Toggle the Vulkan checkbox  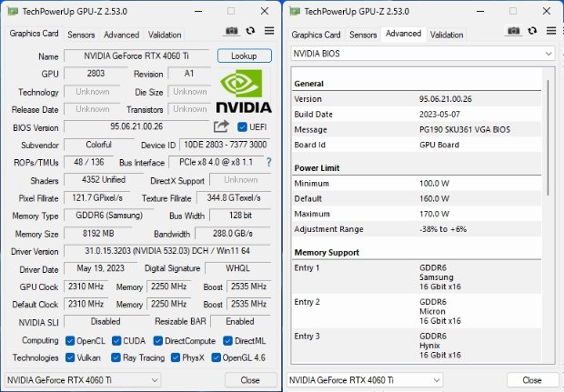point(70,357)
